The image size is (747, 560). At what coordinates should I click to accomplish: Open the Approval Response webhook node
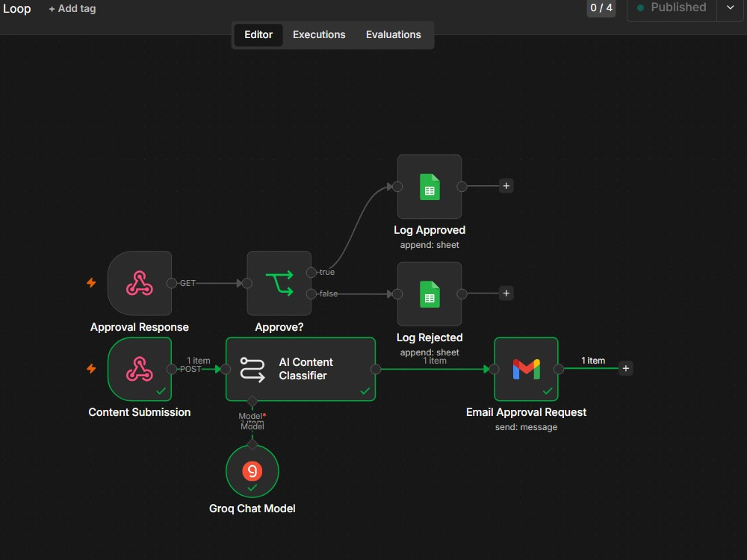[140, 283]
